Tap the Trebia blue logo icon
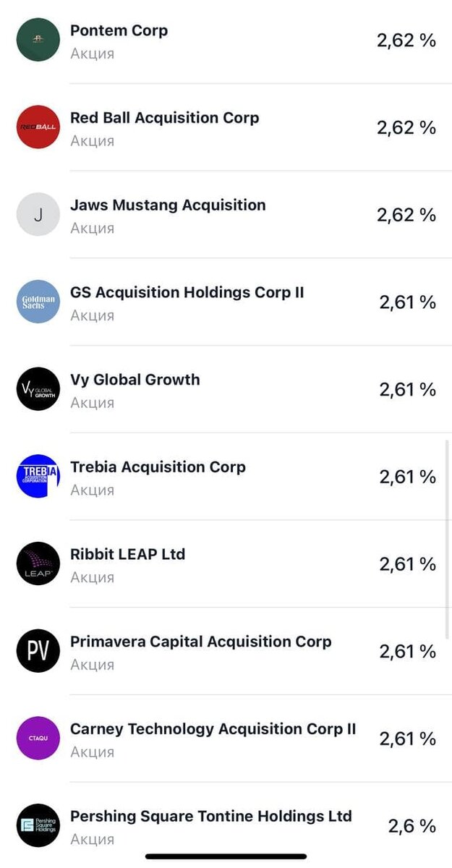The width and height of the screenshot is (452, 868). pos(38,477)
